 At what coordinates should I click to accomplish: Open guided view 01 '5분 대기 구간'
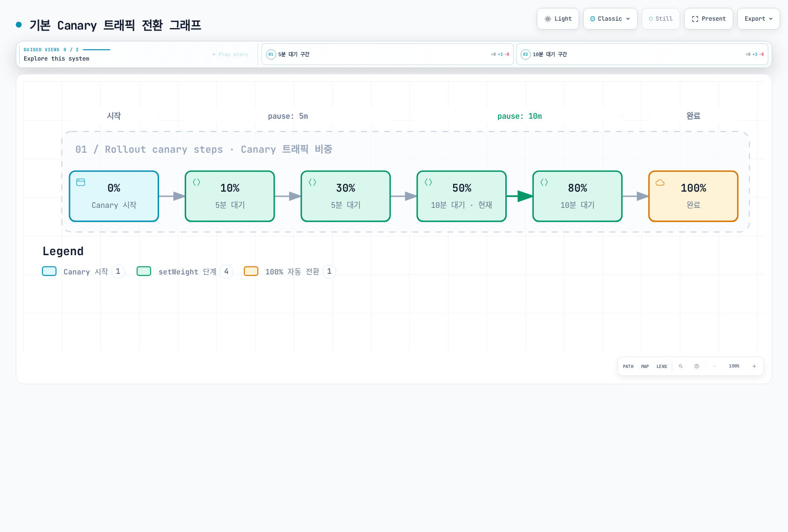[x=388, y=54]
